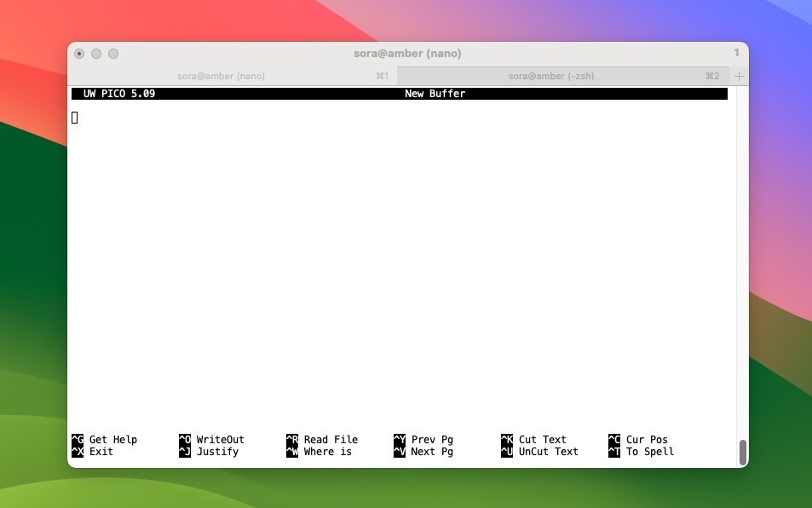The width and height of the screenshot is (812, 508).
Task: Click the ^V Next Pg command
Action: [424, 452]
